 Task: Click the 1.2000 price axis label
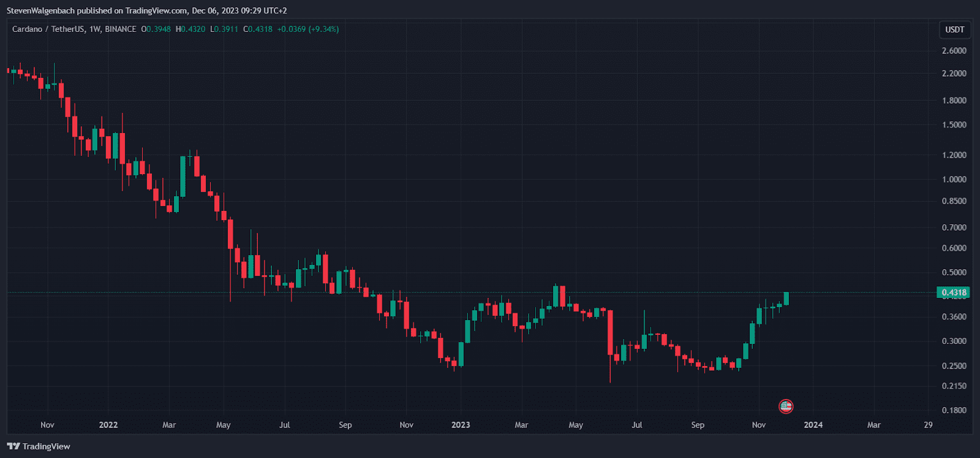coord(954,155)
